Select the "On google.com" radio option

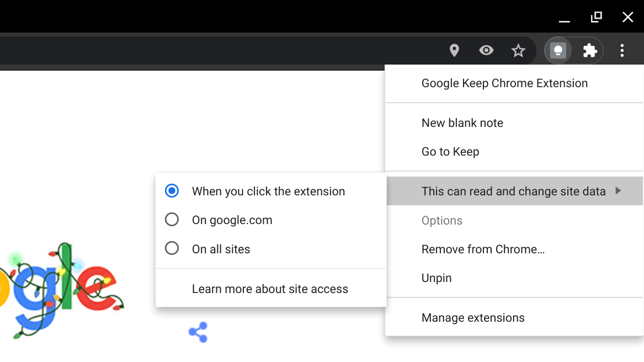(x=172, y=220)
